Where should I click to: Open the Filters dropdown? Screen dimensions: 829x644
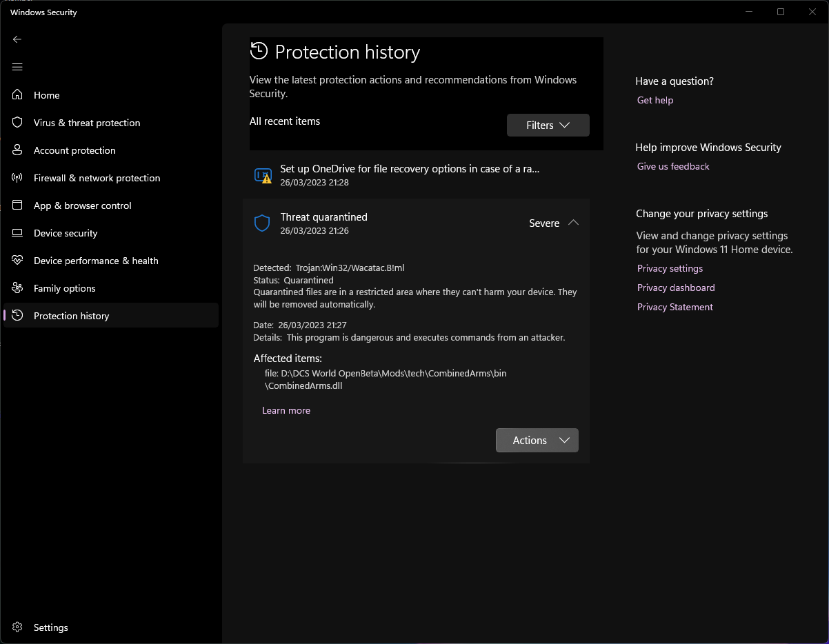548,125
